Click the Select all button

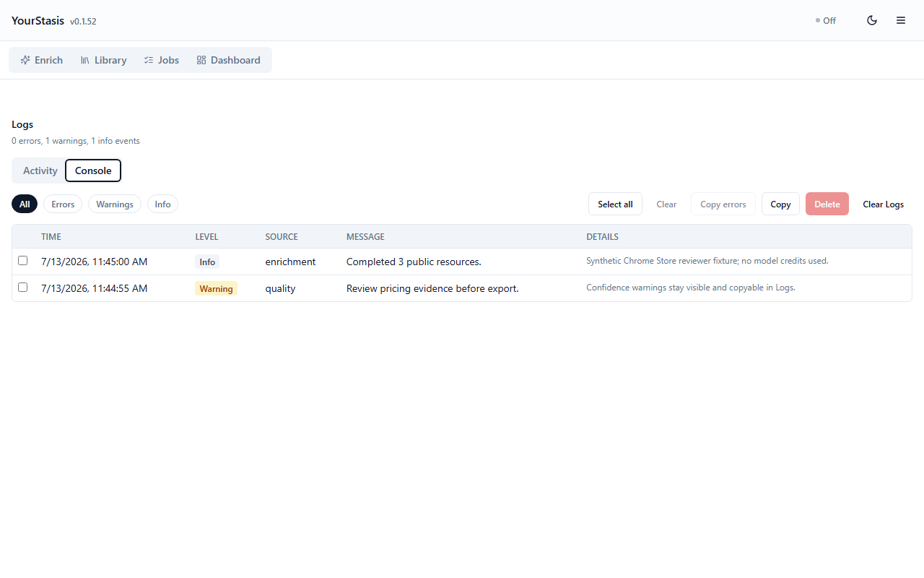tap(615, 204)
